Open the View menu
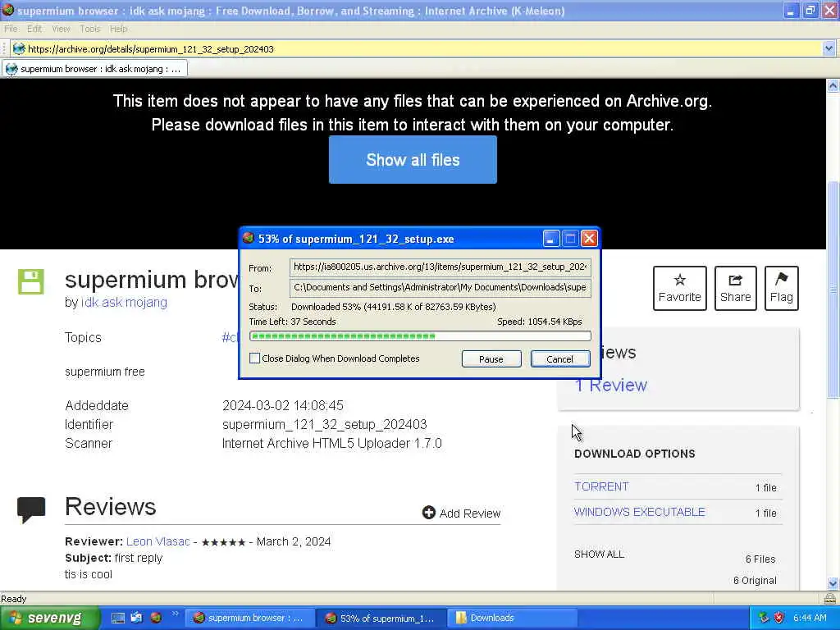Image resolution: width=840 pixels, height=630 pixels. (x=61, y=29)
